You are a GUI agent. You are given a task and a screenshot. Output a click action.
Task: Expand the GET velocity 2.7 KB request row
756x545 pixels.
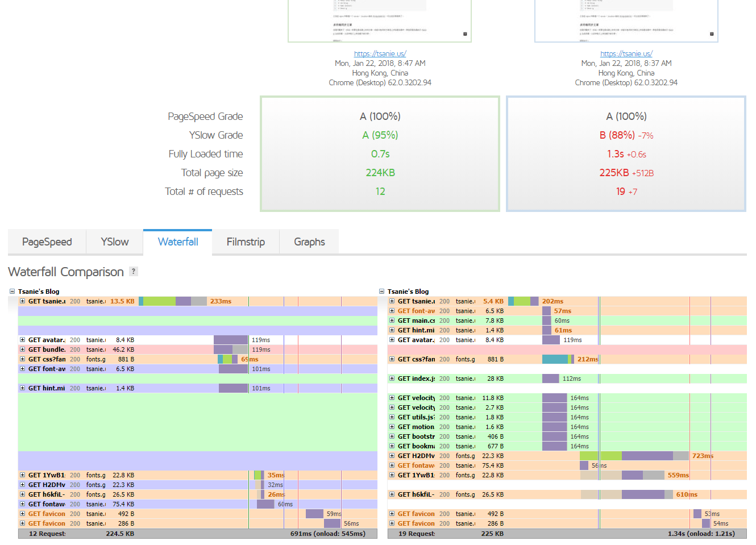click(x=392, y=407)
